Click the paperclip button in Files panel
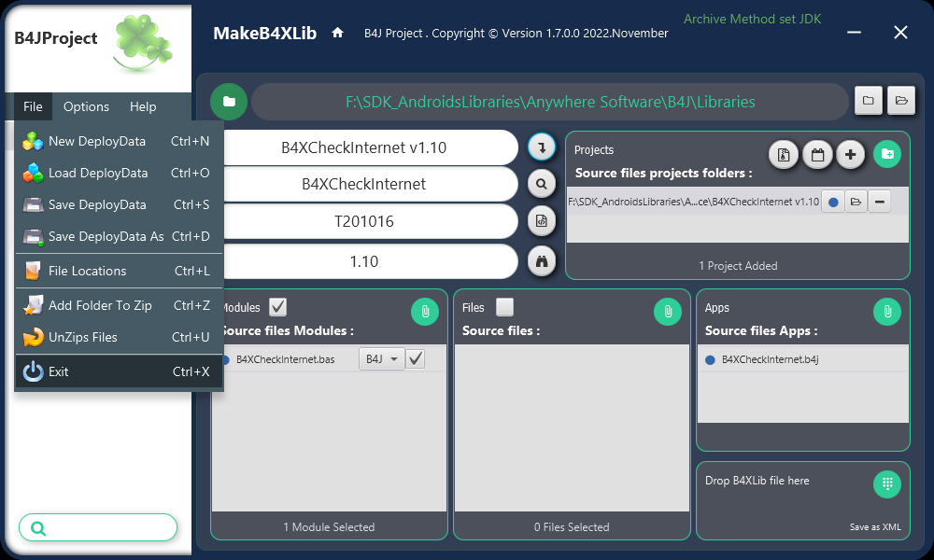The width and height of the screenshot is (934, 560). pyautogui.click(x=668, y=311)
